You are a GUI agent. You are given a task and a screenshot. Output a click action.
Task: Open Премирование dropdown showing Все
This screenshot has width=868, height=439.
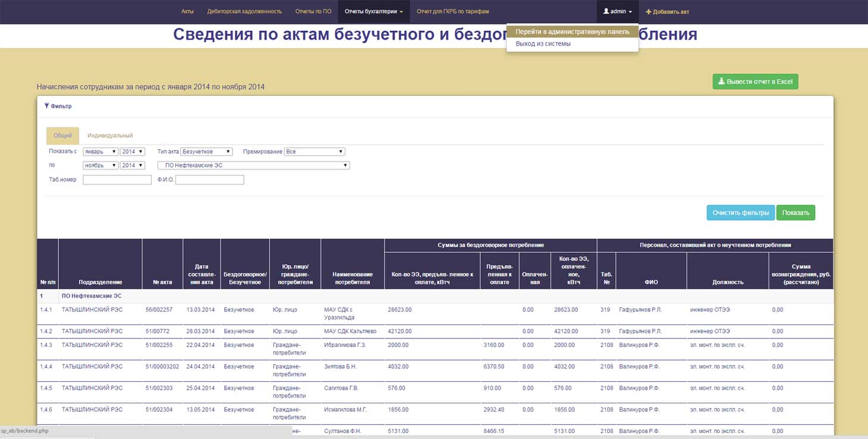coord(315,152)
